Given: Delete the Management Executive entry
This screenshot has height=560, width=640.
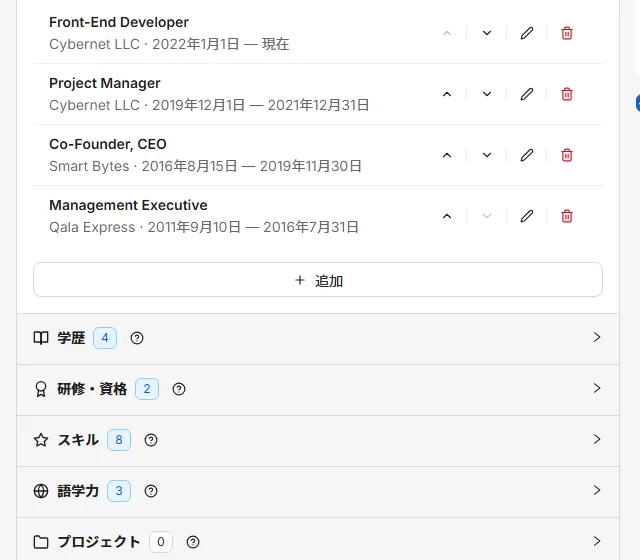Looking at the screenshot, I should click(x=567, y=216).
